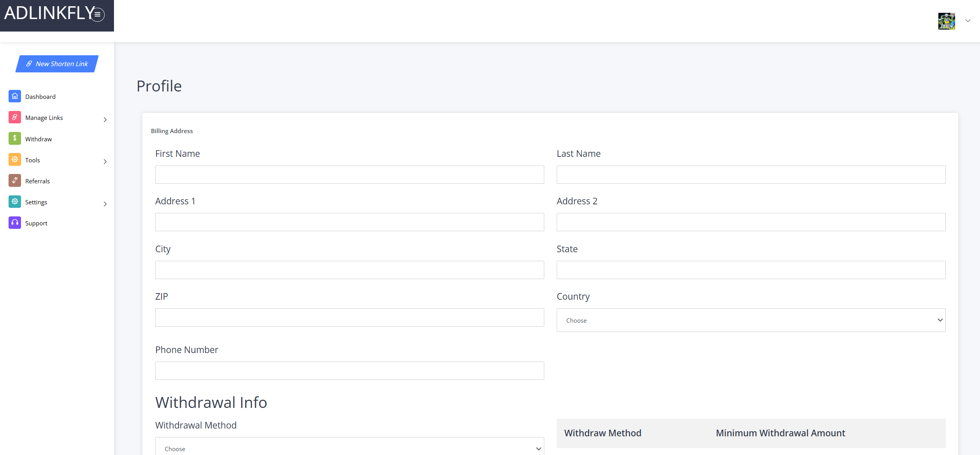
Task: Click the brown Referrals icon
Action: coord(15,181)
